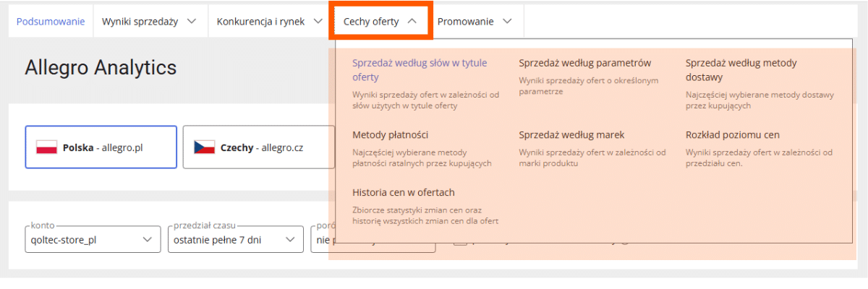The image size is (868, 289).
Task: Click the Polish flag icon
Action: click(46, 147)
